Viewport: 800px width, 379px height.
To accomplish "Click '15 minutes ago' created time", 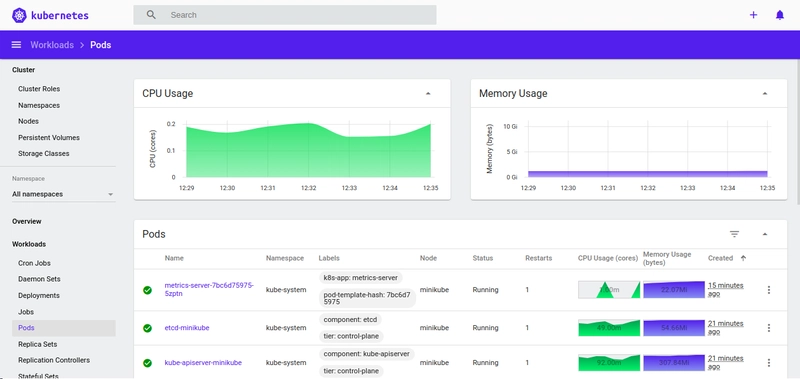I will point(726,290).
